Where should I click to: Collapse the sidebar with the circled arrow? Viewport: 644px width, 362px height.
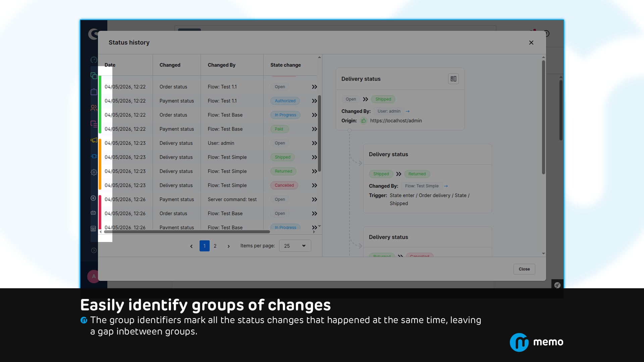click(94, 250)
